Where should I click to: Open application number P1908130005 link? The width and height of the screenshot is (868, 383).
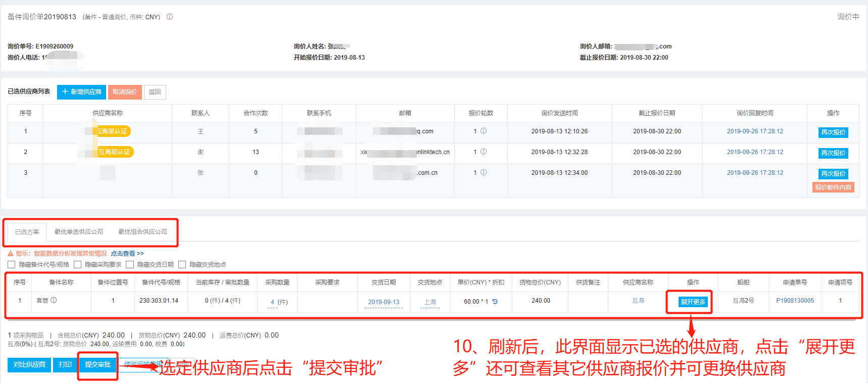click(x=795, y=301)
